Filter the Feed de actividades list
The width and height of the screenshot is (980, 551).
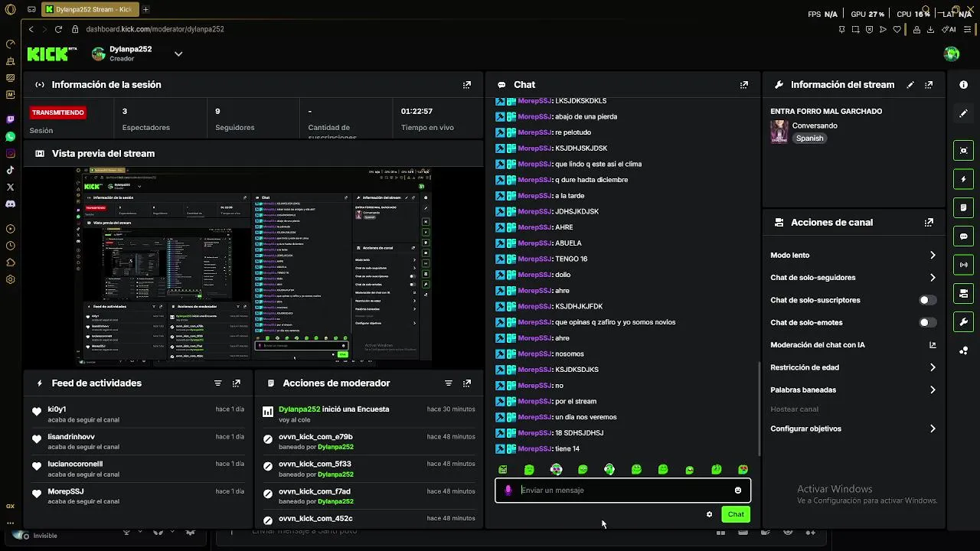pyautogui.click(x=217, y=383)
